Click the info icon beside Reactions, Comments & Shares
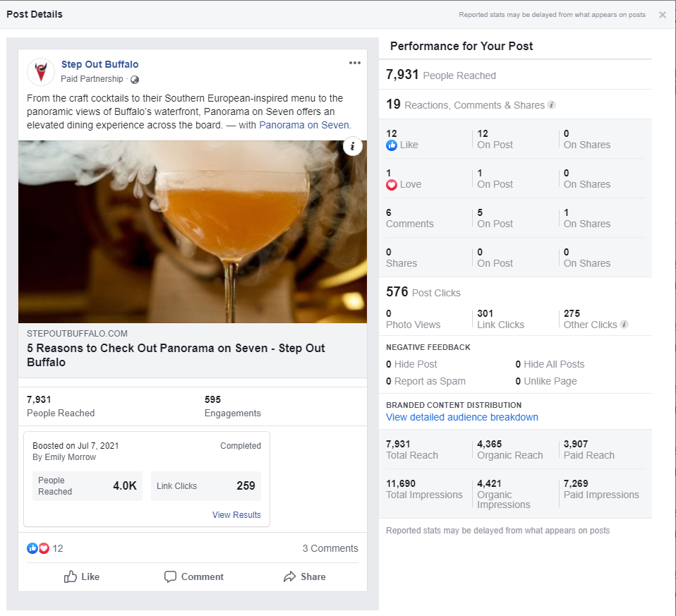The height and width of the screenshot is (616, 676). [551, 104]
